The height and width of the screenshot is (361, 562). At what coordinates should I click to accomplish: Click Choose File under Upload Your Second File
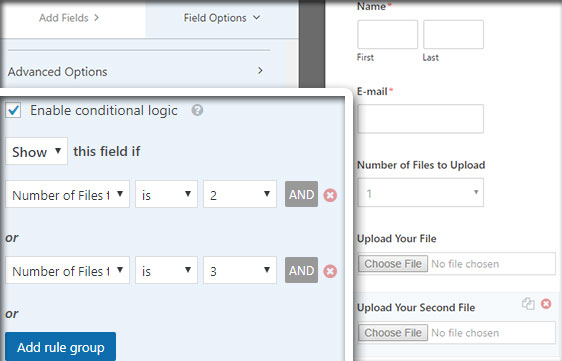tap(393, 333)
